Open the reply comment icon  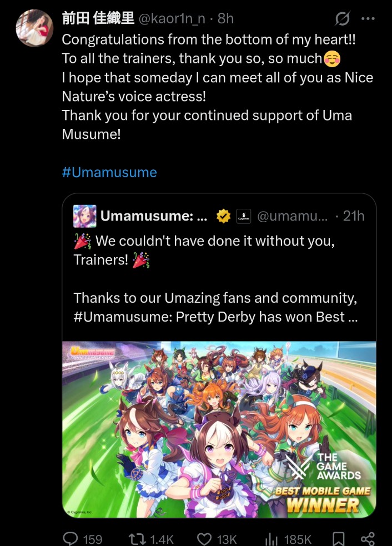[71, 538]
